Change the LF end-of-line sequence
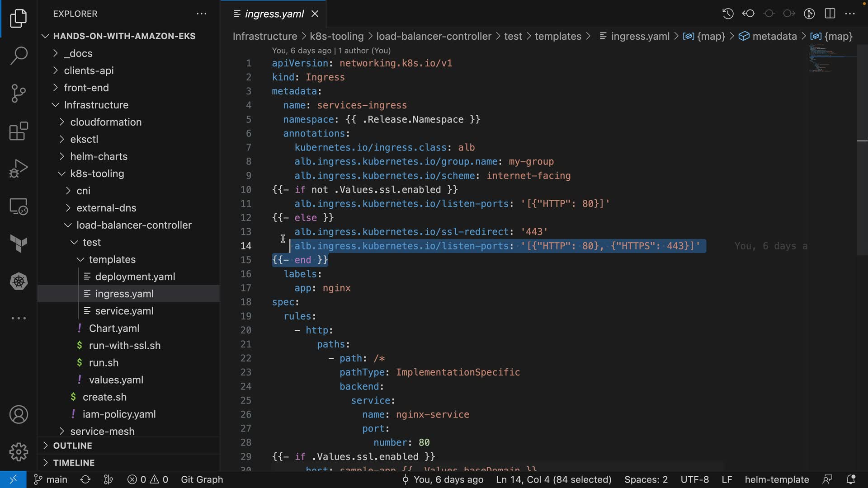The height and width of the screenshot is (488, 868). pyautogui.click(x=726, y=479)
